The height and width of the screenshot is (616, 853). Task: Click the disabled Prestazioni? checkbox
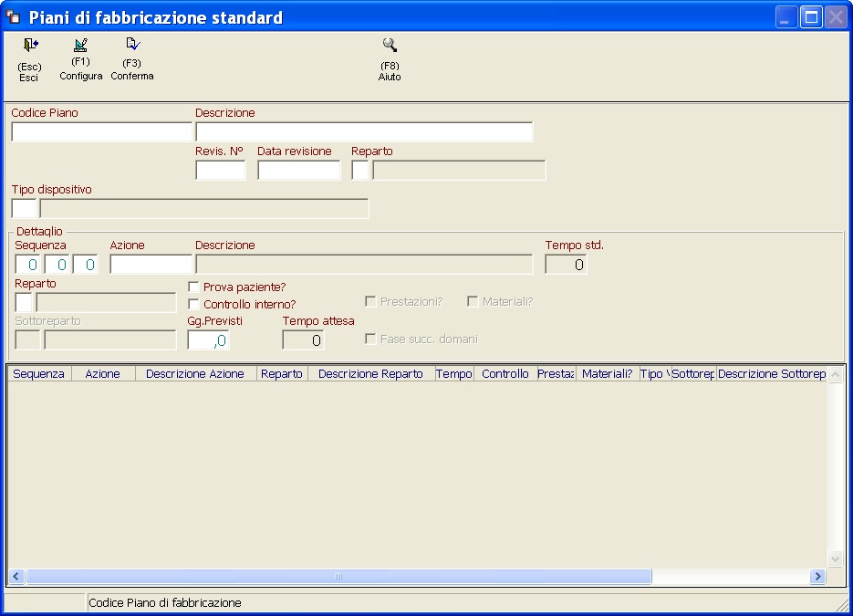(370, 301)
